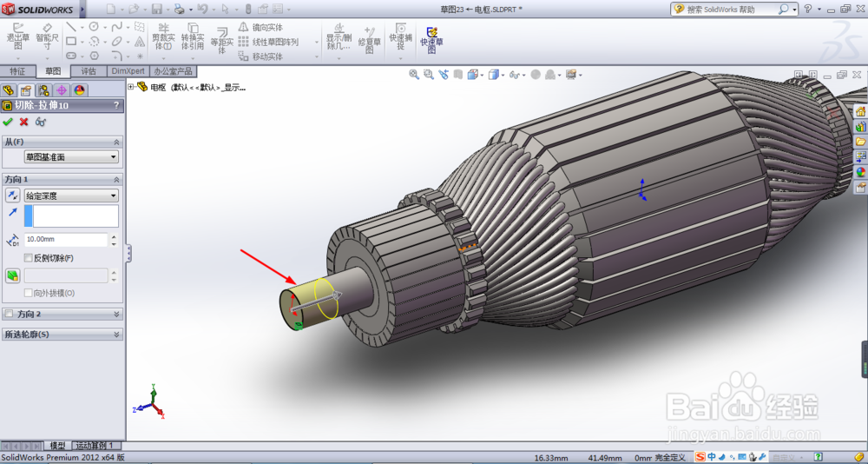Click red X to cancel cut-extrude

coord(23,122)
